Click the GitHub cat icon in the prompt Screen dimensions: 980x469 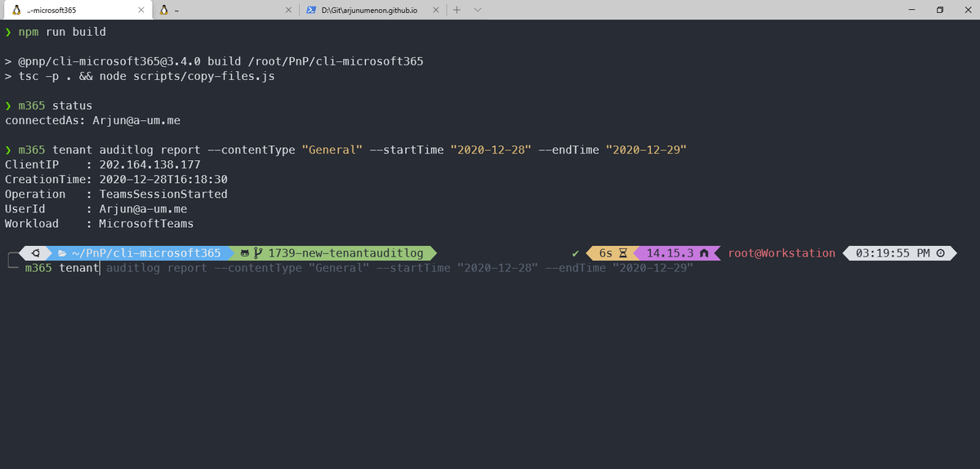pyautogui.click(x=243, y=253)
